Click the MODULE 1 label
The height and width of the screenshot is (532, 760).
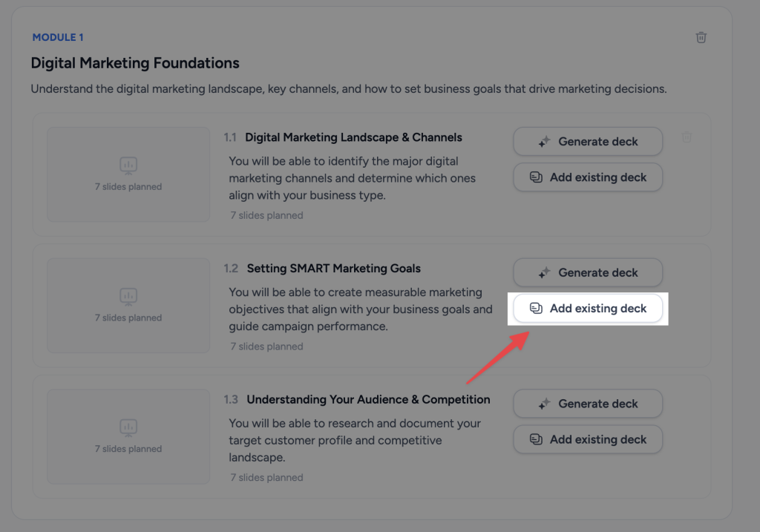pyautogui.click(x=58, y=37)
